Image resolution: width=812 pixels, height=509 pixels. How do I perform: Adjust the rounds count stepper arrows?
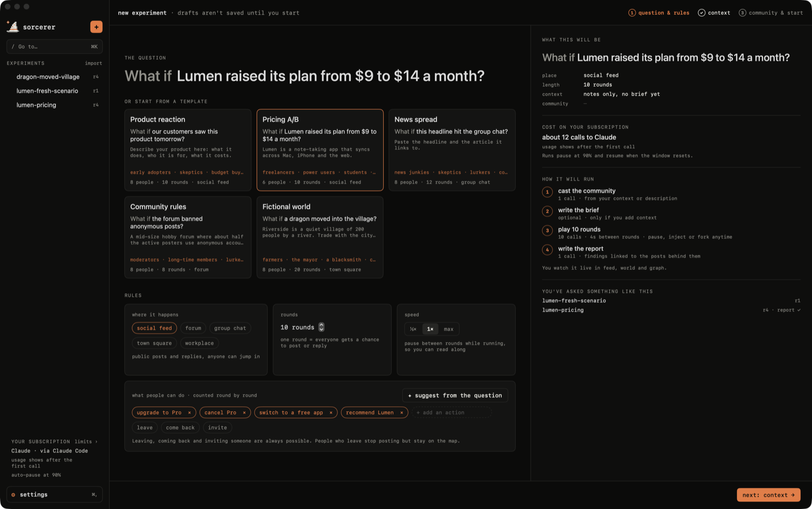321,327
